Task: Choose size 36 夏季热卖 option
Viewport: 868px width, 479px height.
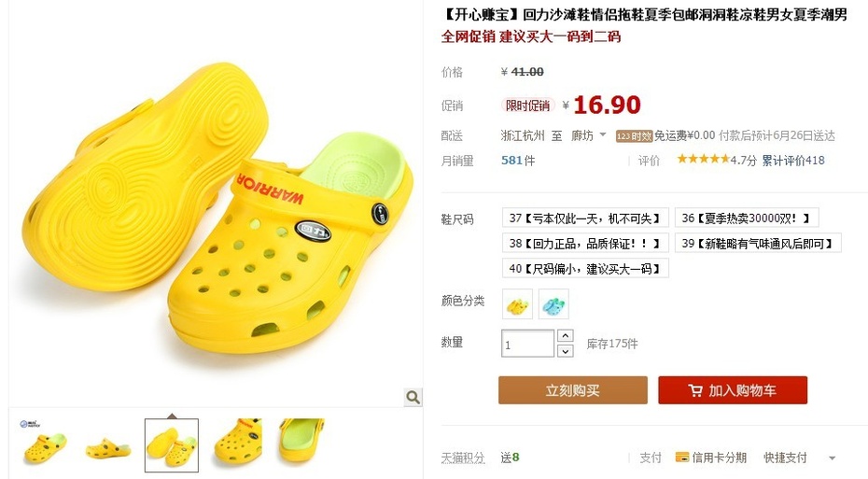Action: tap(747, 218)
